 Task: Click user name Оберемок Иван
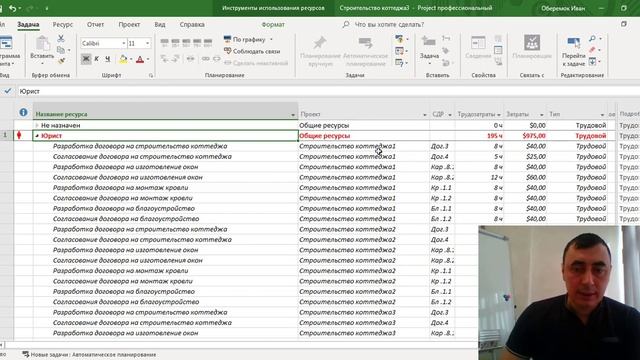(x=563, y=8)
